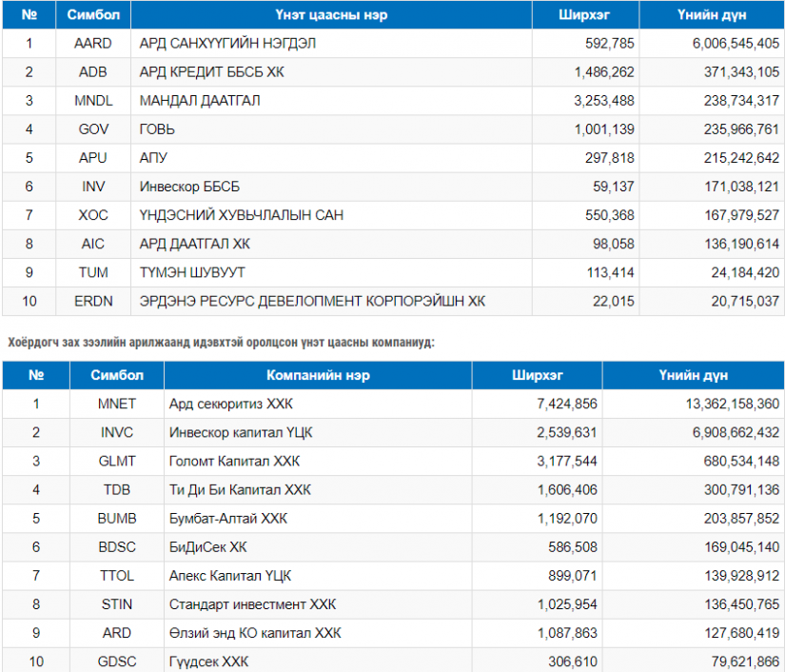Image resolution: width=785 pixels, height=672 pixels.
Task: Click quantity 1,087,863
Action: 567,632
